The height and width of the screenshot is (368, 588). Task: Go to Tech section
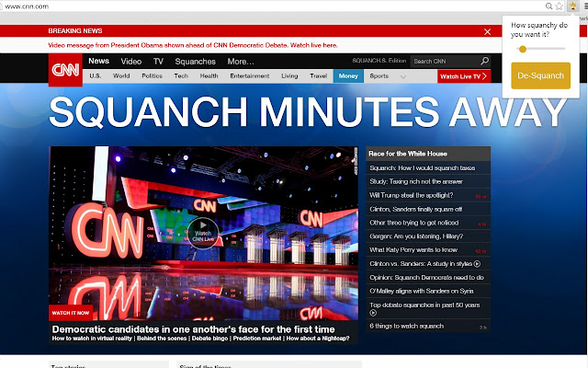(181, 75)
